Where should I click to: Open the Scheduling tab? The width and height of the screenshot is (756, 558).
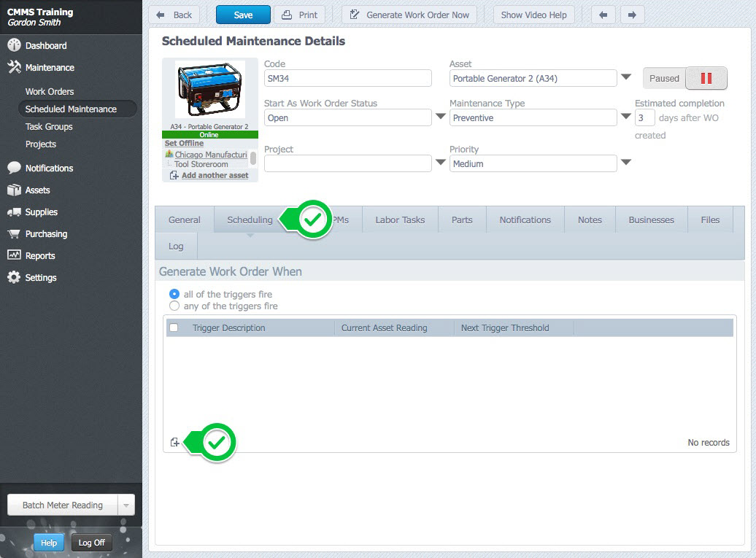tap(250, 220)
